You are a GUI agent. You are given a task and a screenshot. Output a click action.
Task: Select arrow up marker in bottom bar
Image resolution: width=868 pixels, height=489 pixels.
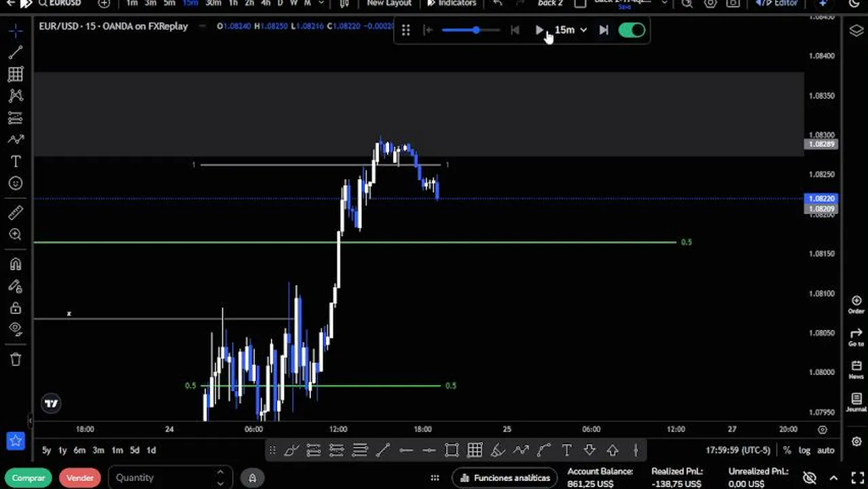(x=613, y=450)
